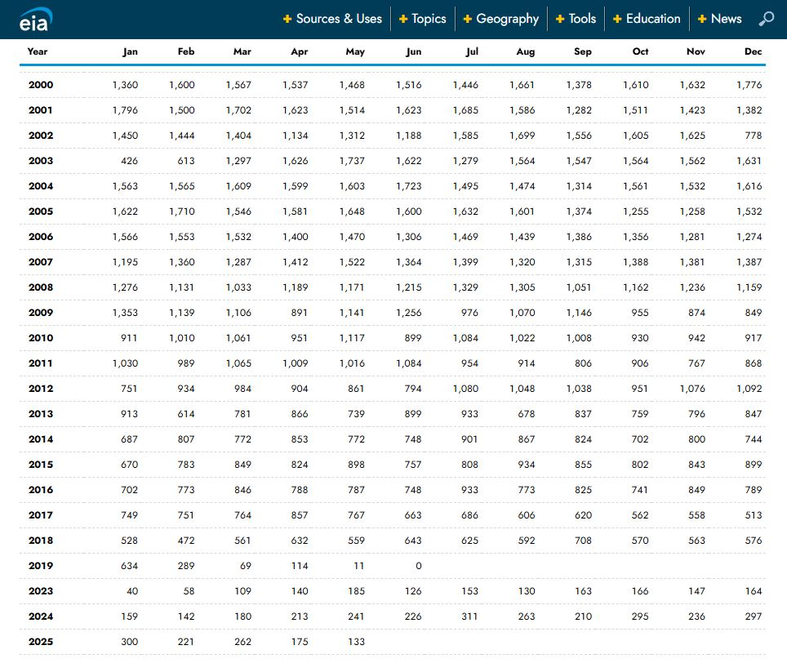Open the Geography menu
The height and width of the screenshot is (672, 787).
coord(508,19)
